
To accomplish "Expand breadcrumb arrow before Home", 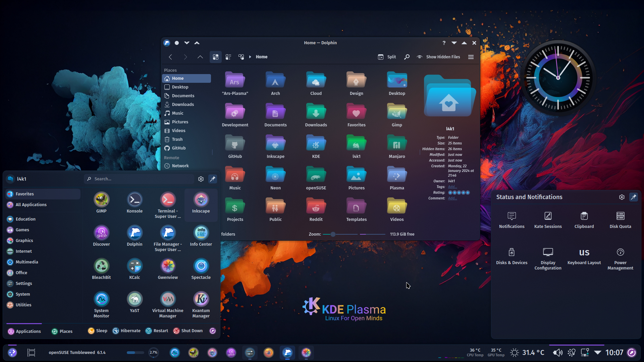I will click(x=250, y=57).
